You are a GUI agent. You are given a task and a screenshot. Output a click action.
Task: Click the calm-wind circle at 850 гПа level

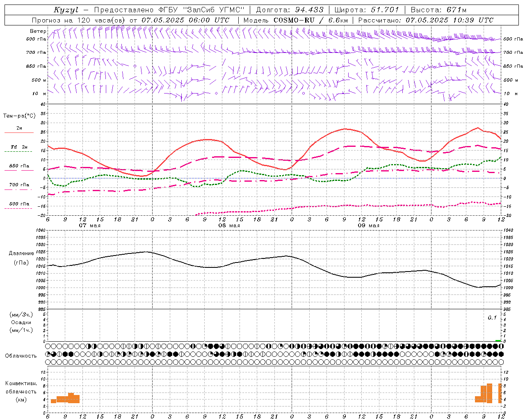(x=135, y=66)
